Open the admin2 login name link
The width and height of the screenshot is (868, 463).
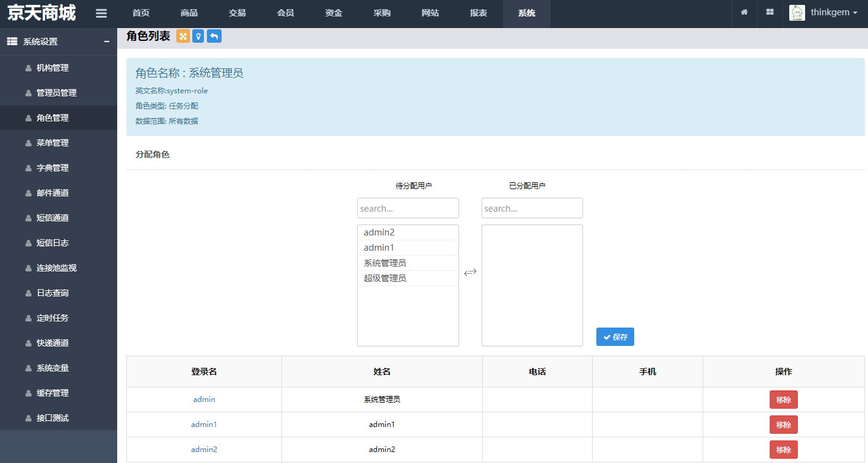point(204,450)
